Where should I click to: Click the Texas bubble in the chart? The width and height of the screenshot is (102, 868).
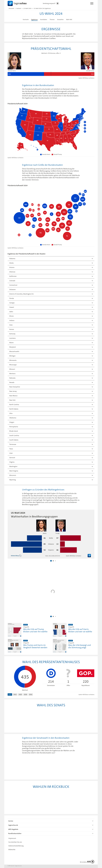click(x=41, y=233)
